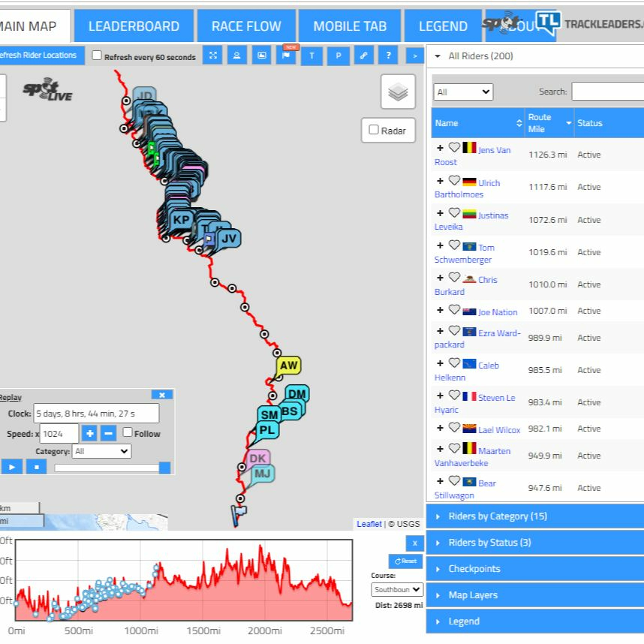The image size is (644, 644).
Task: Enable Refresh every 60 seconds checkbox
Action: tap(97, 55)
